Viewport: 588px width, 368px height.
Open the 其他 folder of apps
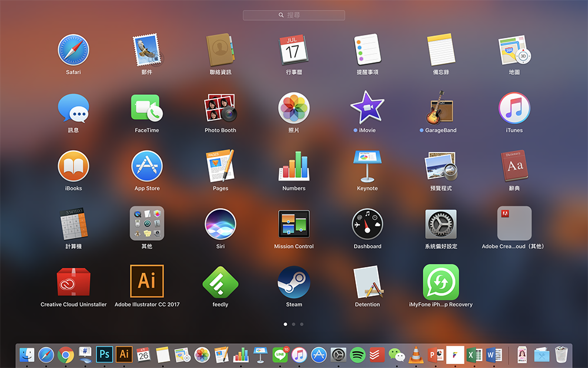click(x=147, y=223)
